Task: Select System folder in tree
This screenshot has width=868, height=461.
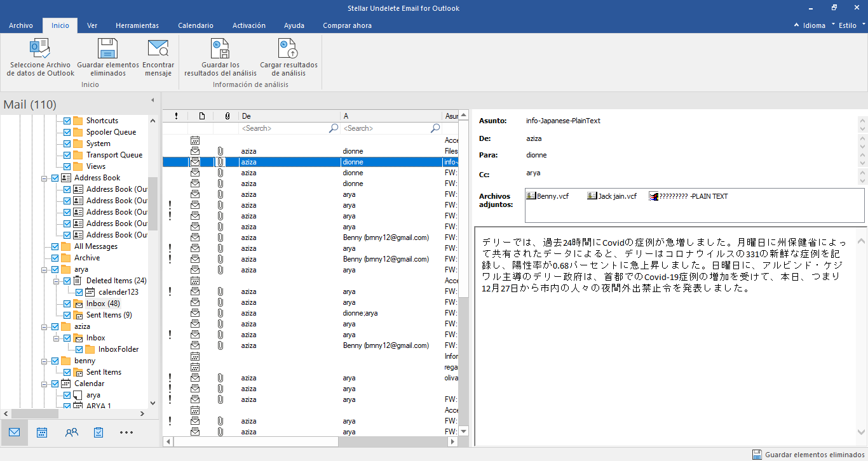Action: 98,144
